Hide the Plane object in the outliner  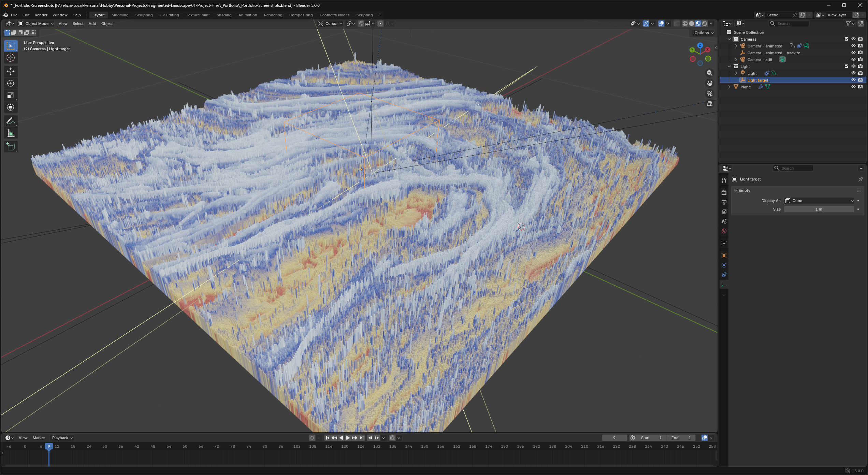pos(853,87)
